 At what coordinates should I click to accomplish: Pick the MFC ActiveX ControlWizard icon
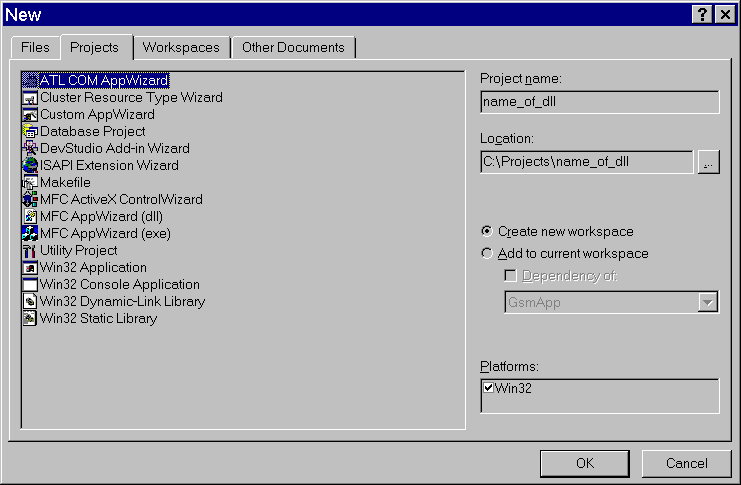point(30,199)
